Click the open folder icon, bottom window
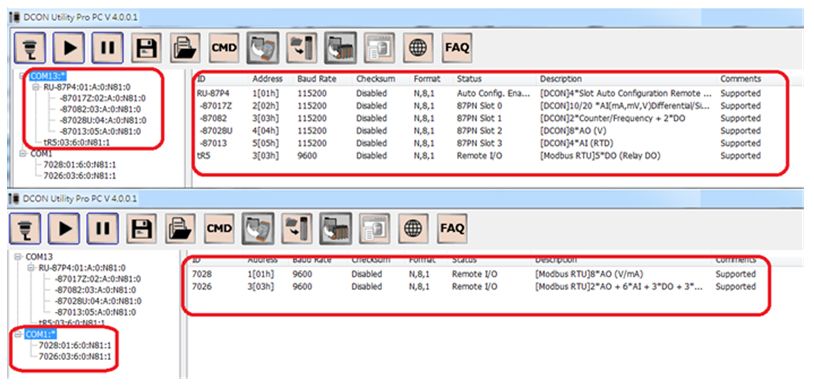 181,228
